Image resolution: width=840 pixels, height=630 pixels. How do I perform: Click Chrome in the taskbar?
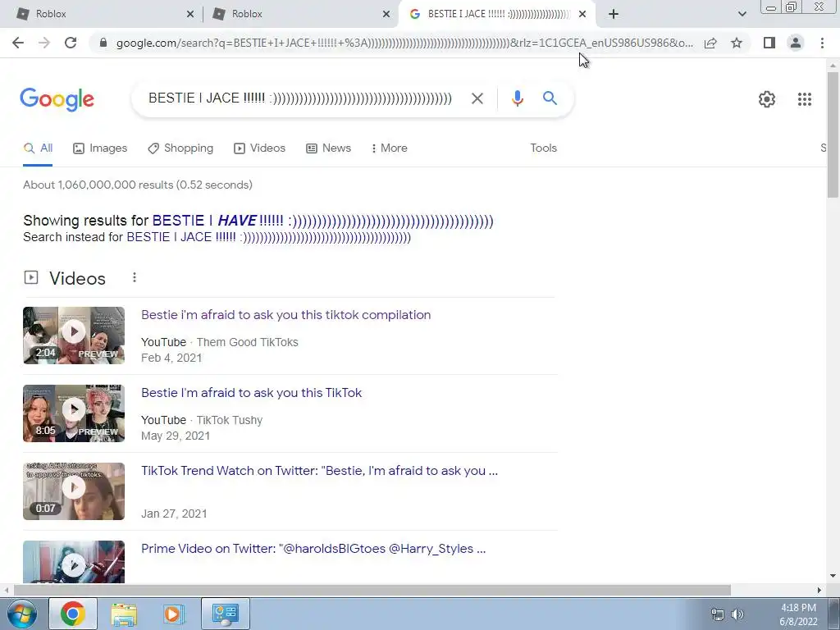pos(73,614)
